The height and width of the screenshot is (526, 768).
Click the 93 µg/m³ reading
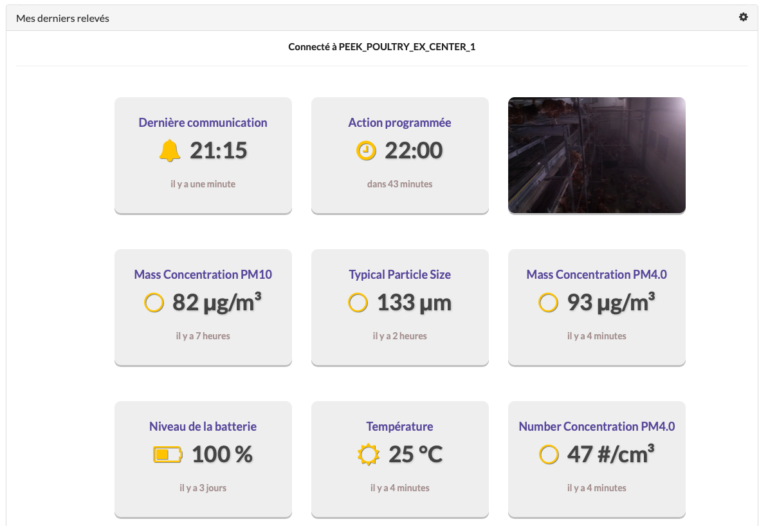point(611,302)
